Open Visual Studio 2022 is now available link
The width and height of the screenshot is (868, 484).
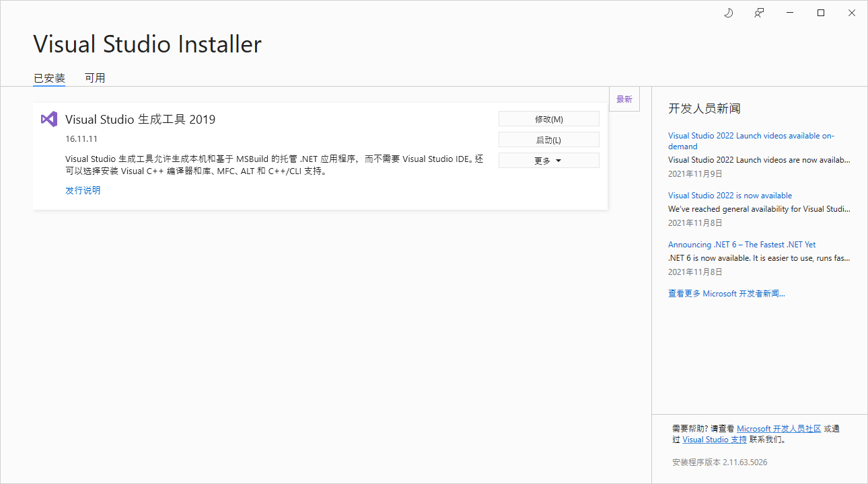730,196
